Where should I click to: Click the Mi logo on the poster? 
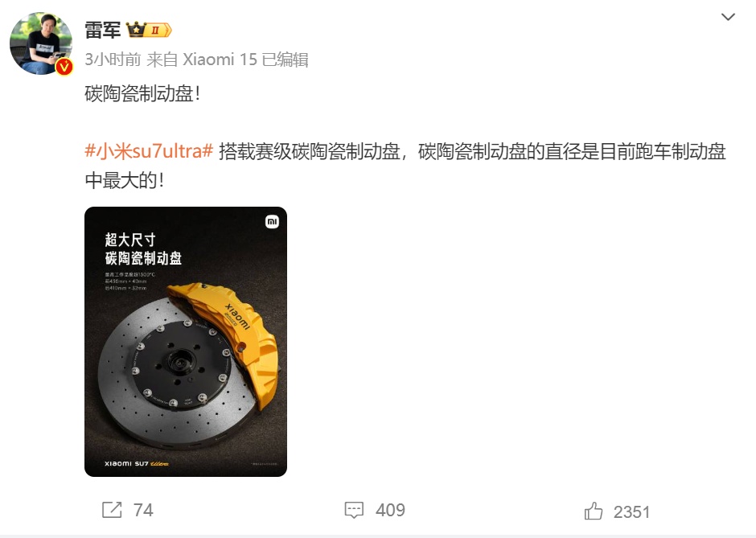tap(272, 221)
